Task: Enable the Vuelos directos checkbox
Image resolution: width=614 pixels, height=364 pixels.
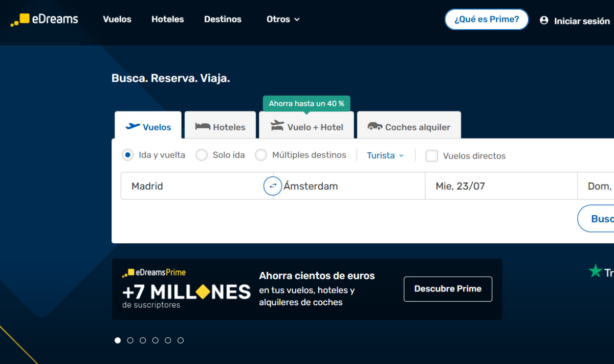Action: coord(432,156)
